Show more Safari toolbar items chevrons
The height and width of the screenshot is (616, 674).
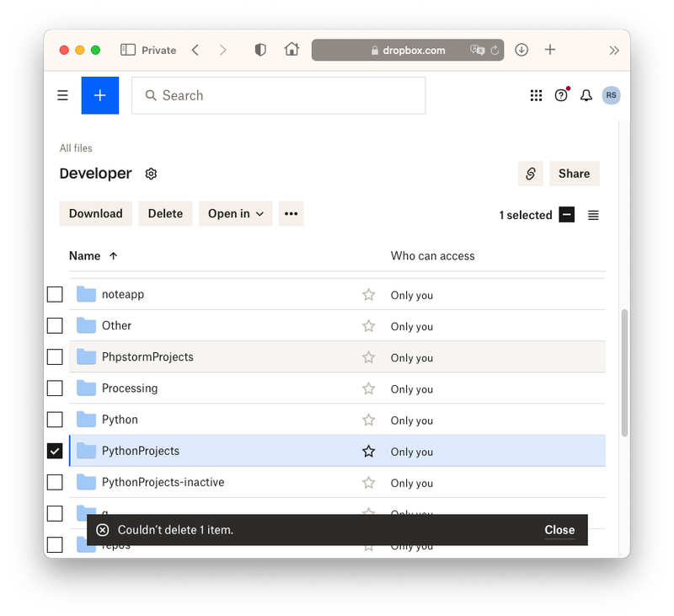(614, 51)
